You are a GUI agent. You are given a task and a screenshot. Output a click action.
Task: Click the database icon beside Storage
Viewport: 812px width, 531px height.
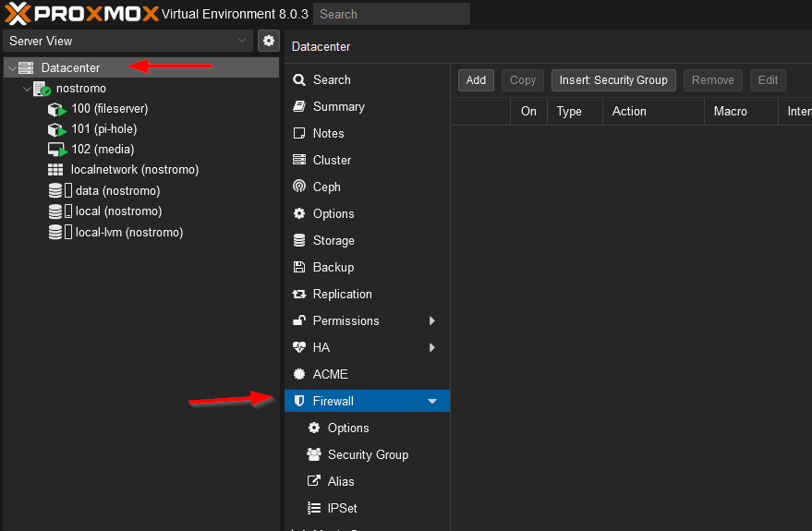point(299,240)
